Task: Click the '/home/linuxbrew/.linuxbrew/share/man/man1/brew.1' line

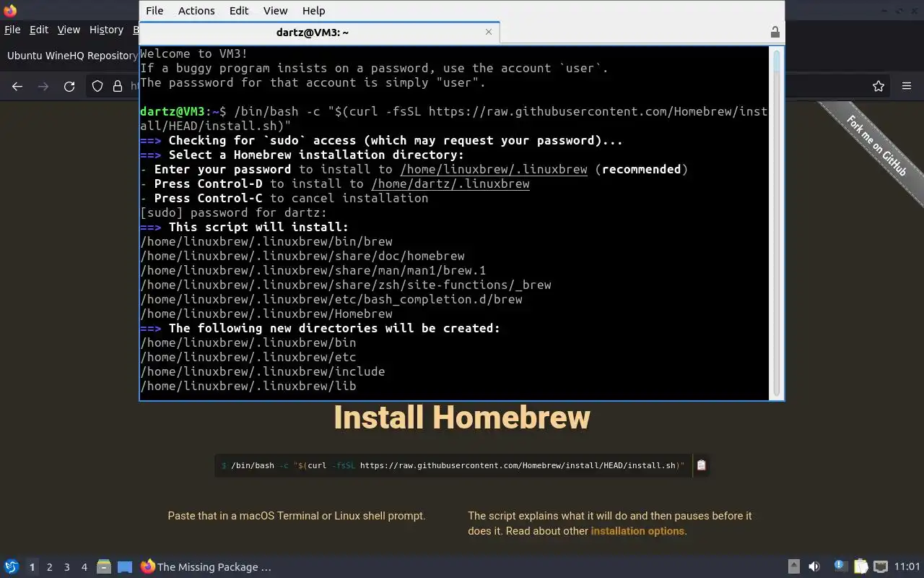Action: (x=313, y=270)
